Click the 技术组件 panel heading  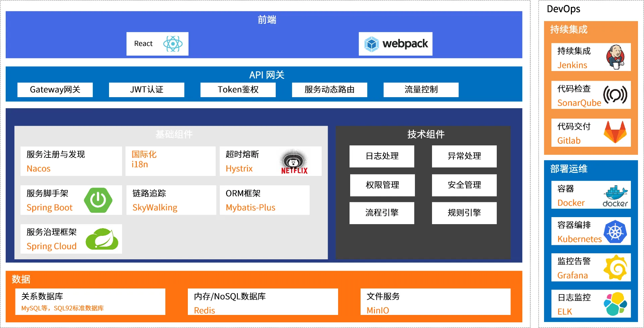426,134
